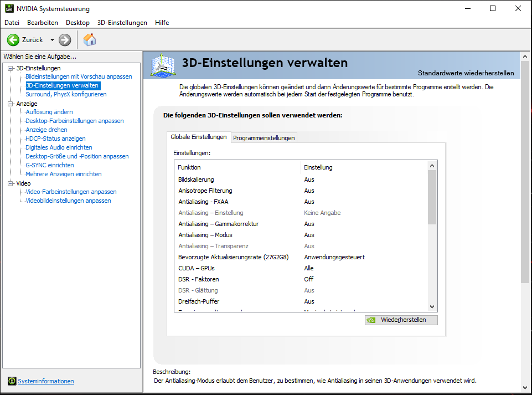Image resolution: width=532 pixels, height=395 pixels.
Task: Open the Desktop menu
Action: [x=78, y=22]
